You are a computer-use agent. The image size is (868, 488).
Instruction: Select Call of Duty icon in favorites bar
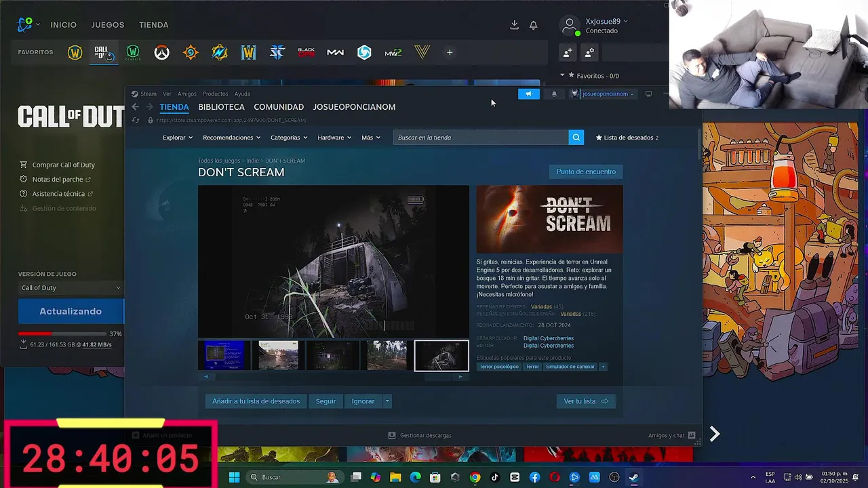coord(104,52)
